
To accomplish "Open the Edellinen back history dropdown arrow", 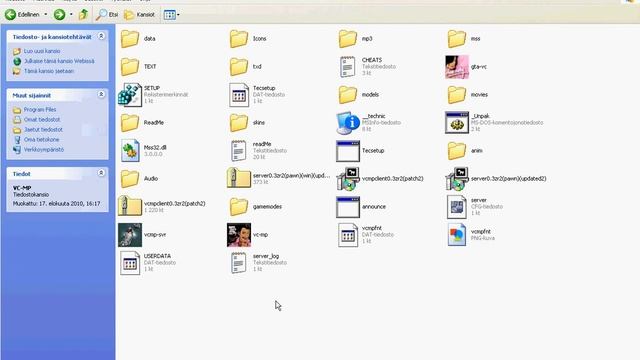I will click(x=45, y=15).
